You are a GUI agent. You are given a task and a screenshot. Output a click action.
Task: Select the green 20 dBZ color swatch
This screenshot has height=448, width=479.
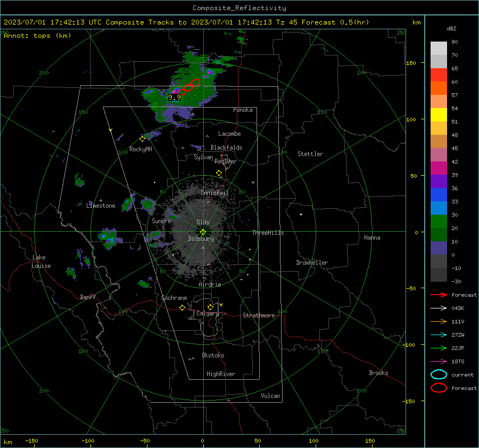(439, 222)
